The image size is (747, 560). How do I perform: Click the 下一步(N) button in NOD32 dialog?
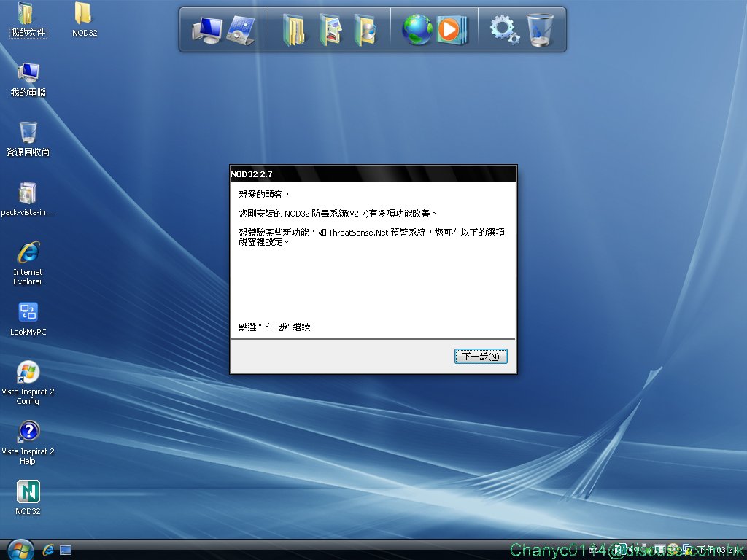click(481, 356)
